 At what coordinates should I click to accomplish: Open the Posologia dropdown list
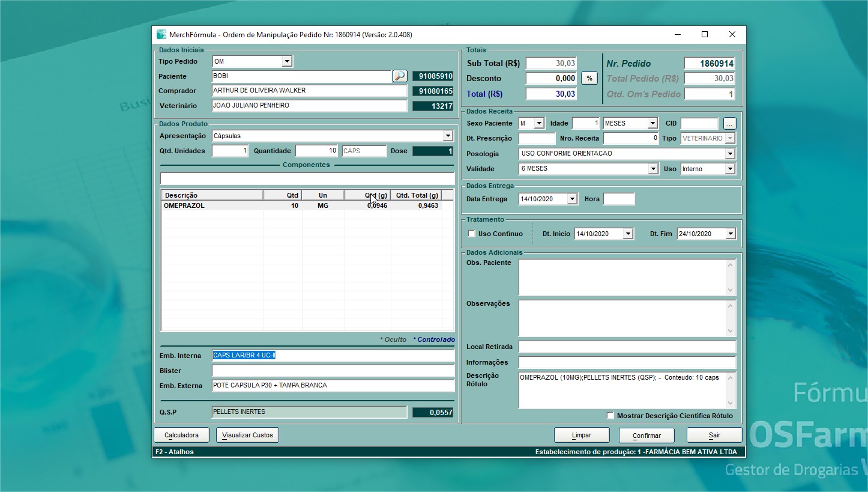[730, 154]
